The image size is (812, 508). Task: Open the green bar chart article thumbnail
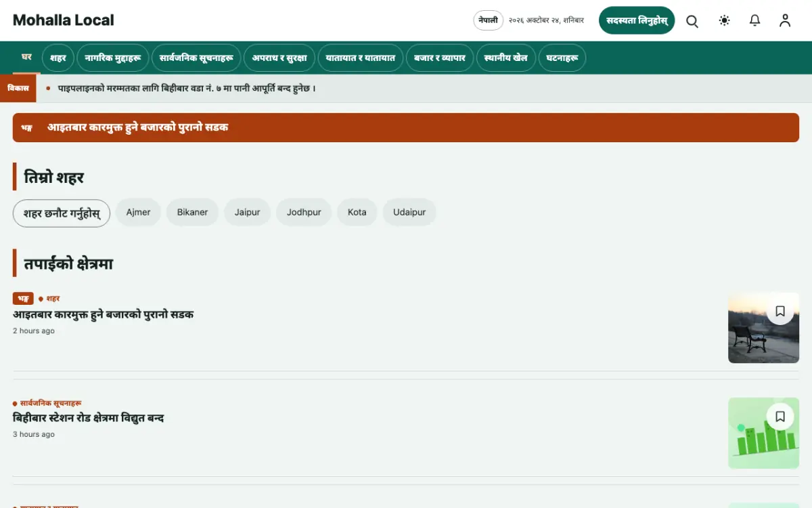click(x=763, y=433)
